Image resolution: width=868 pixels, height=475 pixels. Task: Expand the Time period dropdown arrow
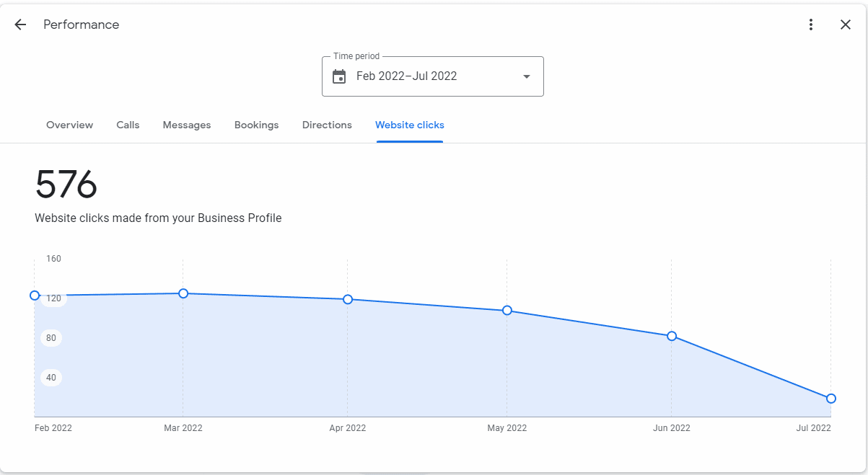tap(527, 76)
